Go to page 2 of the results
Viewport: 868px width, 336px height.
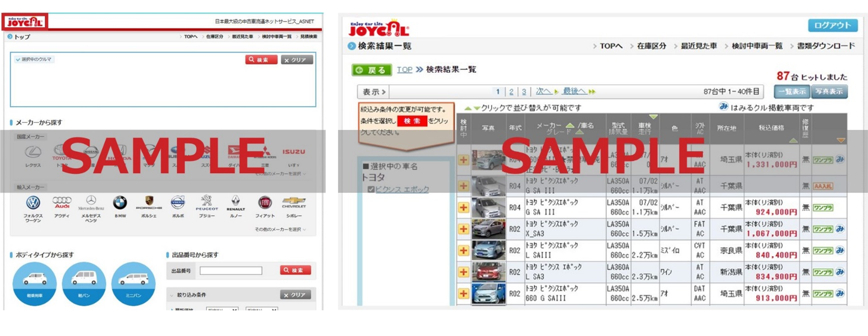[511, 92]
